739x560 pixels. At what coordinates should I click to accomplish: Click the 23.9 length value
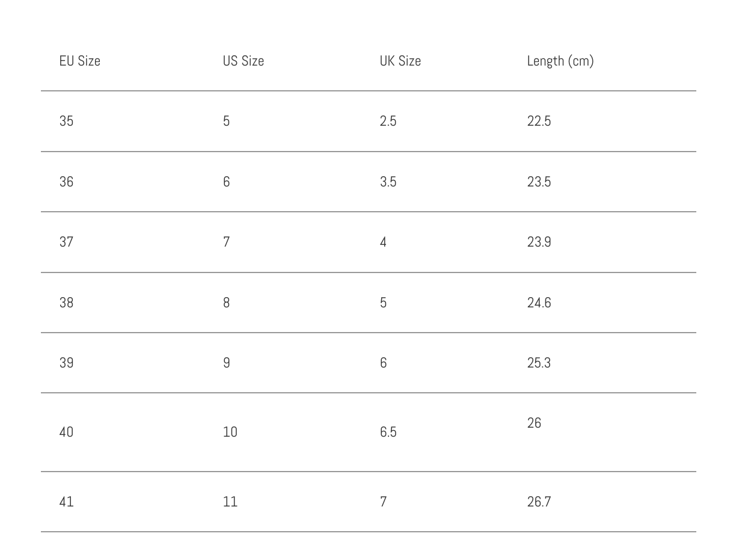(539, 242)
